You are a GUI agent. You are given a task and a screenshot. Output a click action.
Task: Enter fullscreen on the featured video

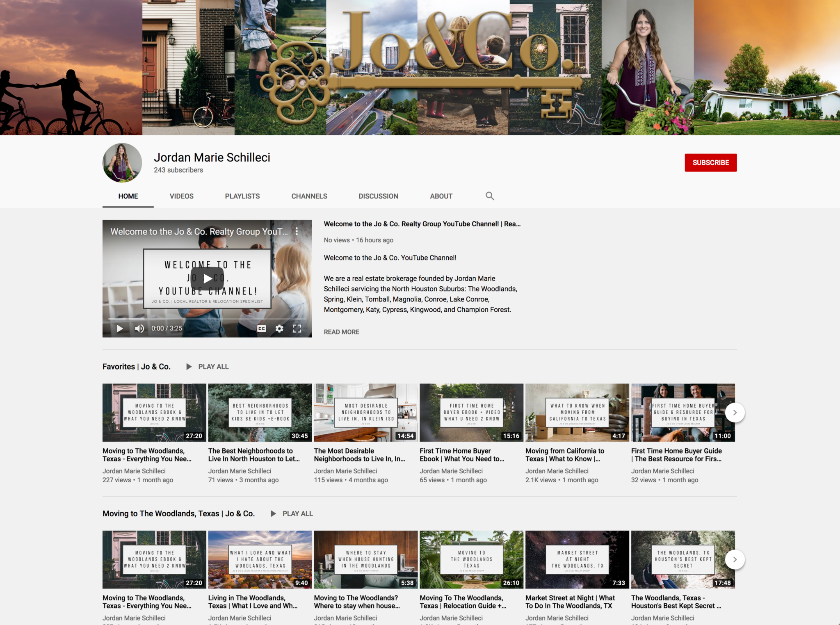coord(297,328)
